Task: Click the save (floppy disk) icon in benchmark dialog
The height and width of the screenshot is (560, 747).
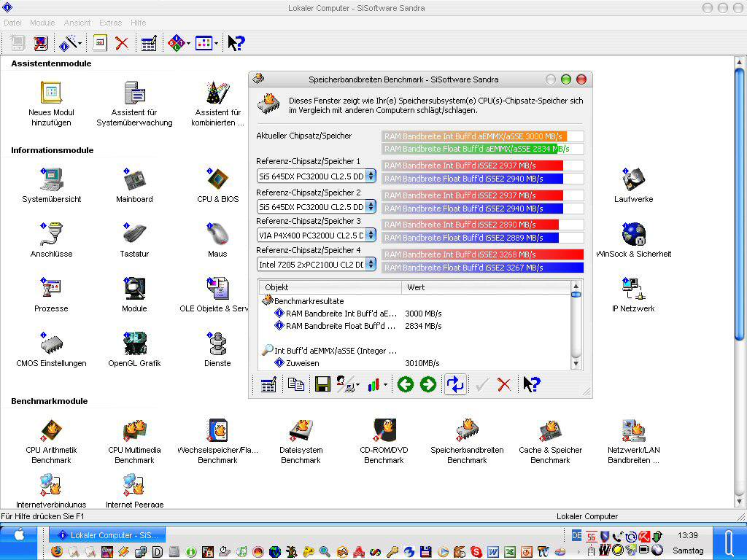Action: click(x=322, y=384)
